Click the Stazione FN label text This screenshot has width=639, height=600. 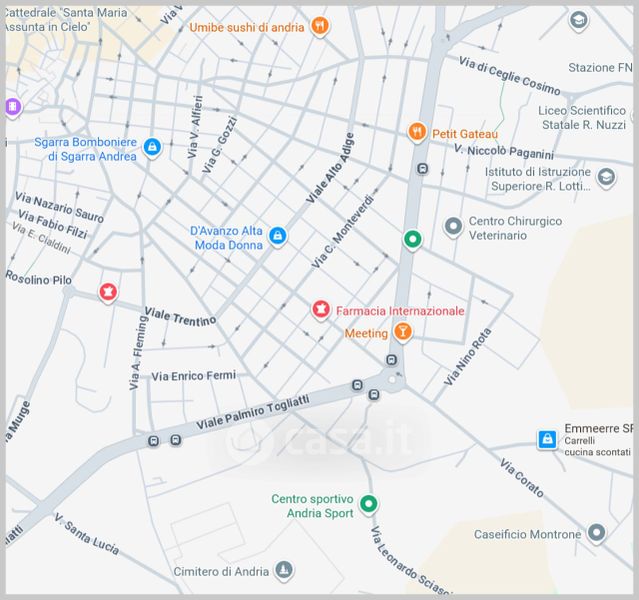pos(600,68)
